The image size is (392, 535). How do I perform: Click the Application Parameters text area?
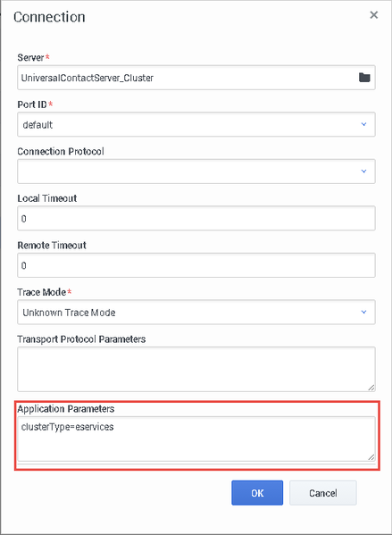click(x=196, y=439)
